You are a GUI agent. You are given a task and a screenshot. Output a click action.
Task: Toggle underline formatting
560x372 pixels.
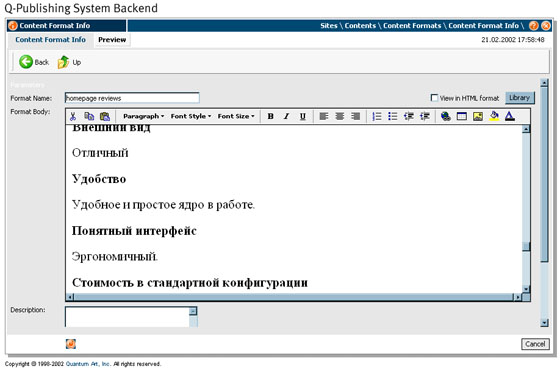pyautogui.click(x=302, y=116)
